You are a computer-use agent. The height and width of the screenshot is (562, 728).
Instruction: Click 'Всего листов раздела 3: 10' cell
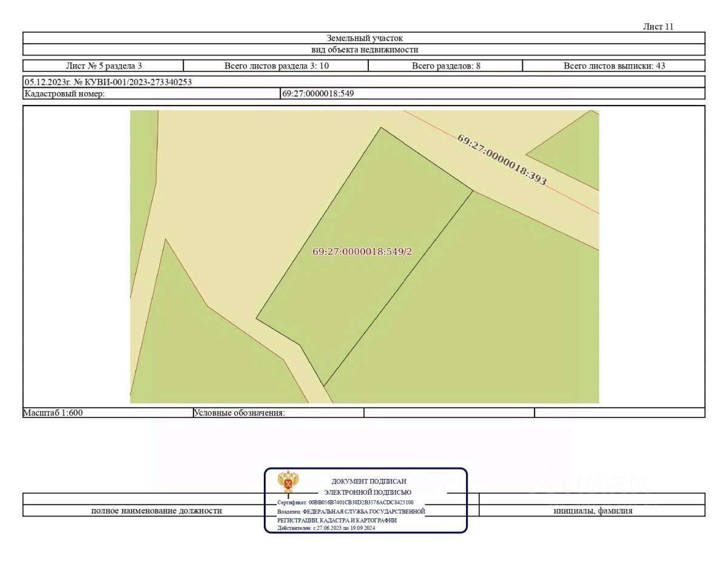(x=276, y=66)
